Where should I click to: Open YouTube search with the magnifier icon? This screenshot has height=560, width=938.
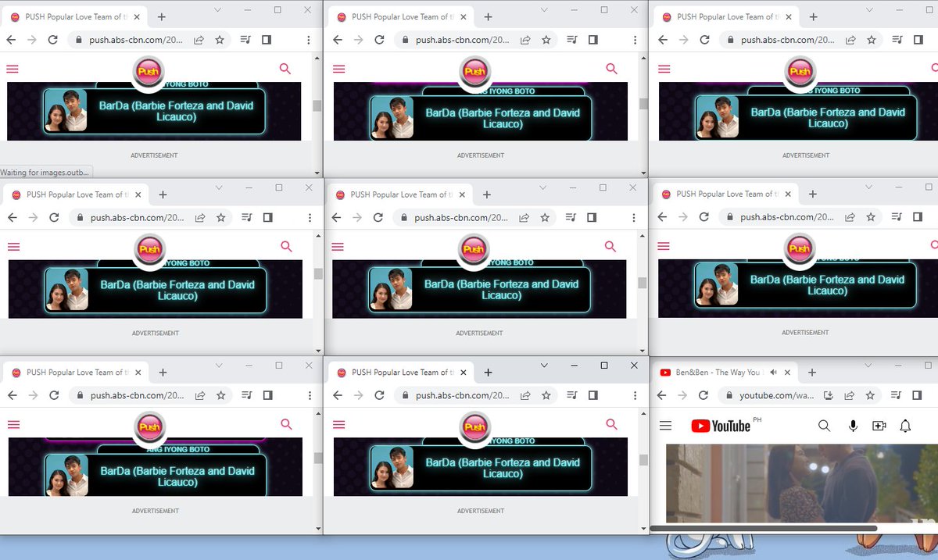(x=824, y=426)
